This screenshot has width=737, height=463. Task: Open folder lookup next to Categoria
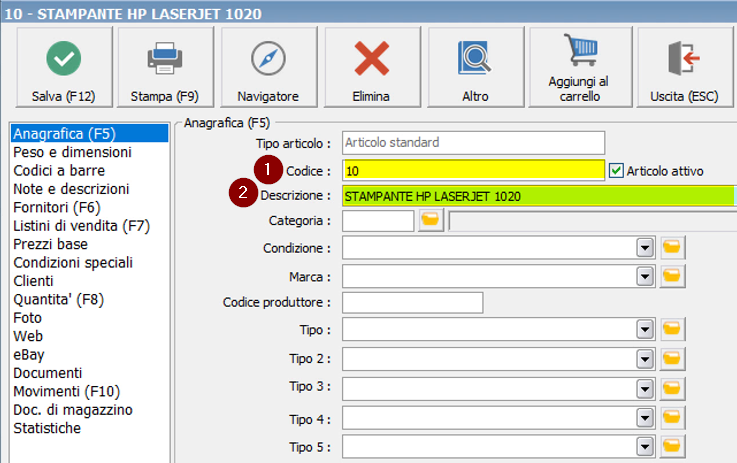click(x=430, y=220)
